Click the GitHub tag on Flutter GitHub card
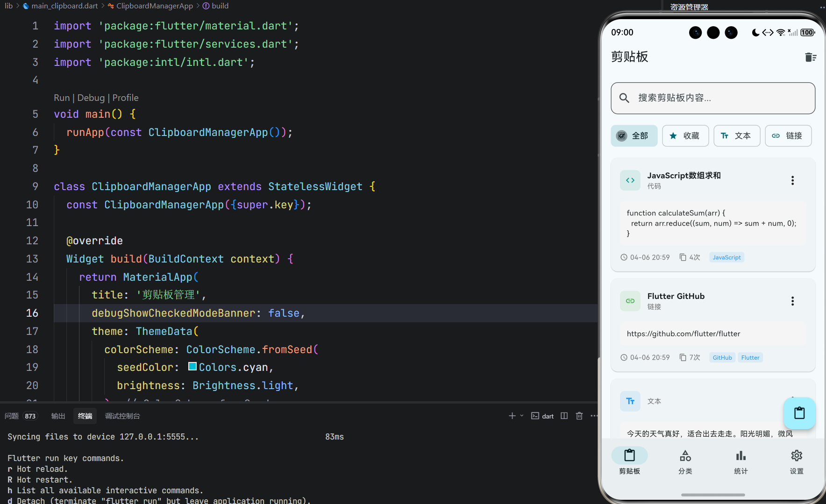Viewport: 826px width, 504px height. tap(722, 357)
